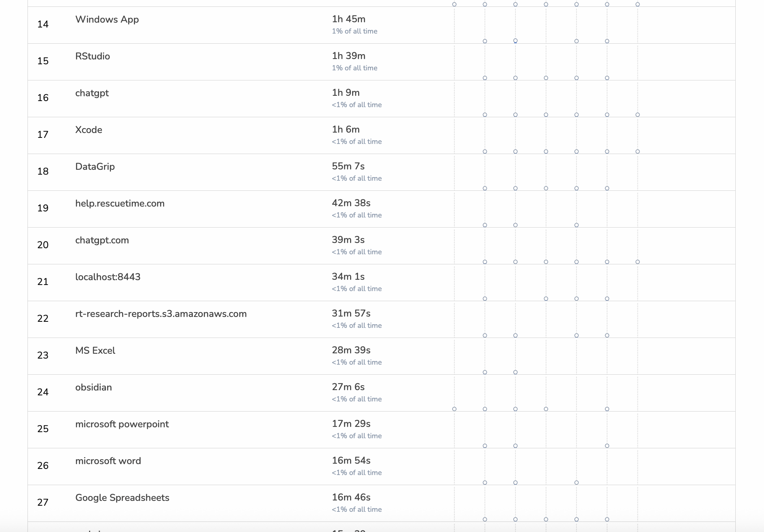Open the microsoft word activity link
The image size is (764, 532).
click(x=108, y=461)
